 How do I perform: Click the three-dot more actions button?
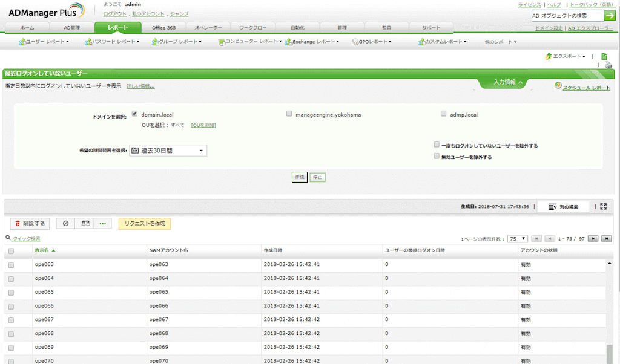click(x=102, y=224)
